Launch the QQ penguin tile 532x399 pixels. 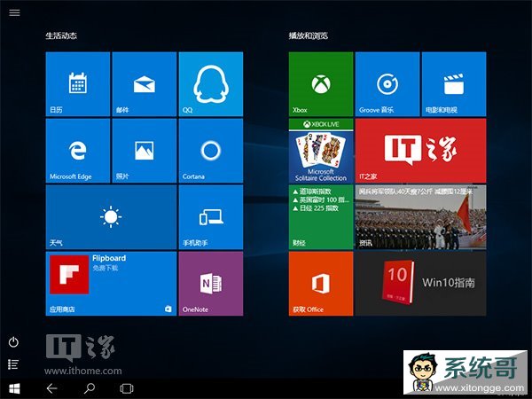click(211, 84)
